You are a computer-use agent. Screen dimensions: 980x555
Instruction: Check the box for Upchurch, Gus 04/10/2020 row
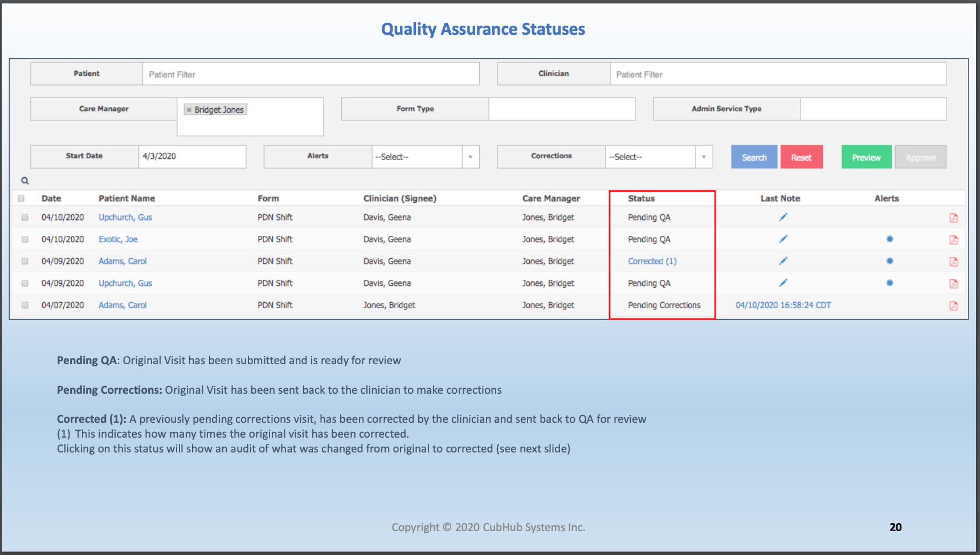click(25, 217)
